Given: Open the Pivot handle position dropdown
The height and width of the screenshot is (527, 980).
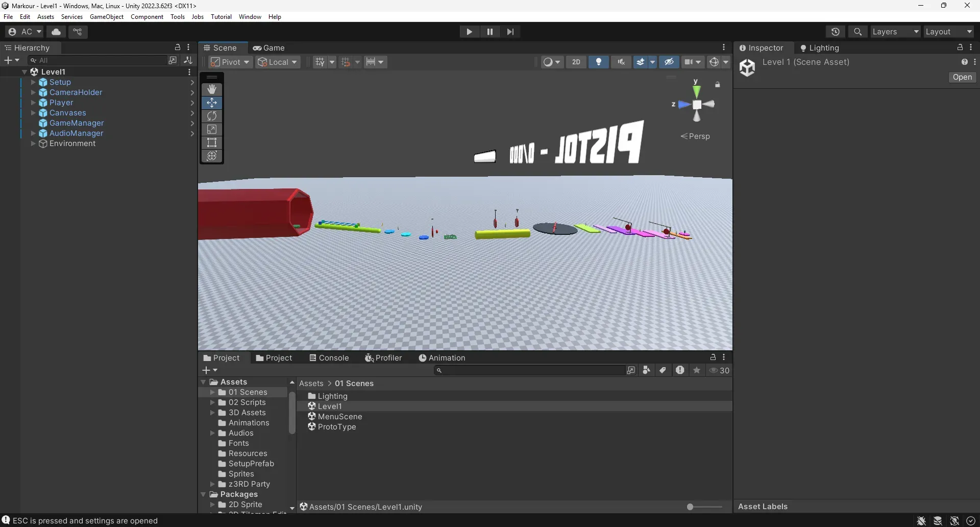Looking at the screenshot, I should point(231,62).
